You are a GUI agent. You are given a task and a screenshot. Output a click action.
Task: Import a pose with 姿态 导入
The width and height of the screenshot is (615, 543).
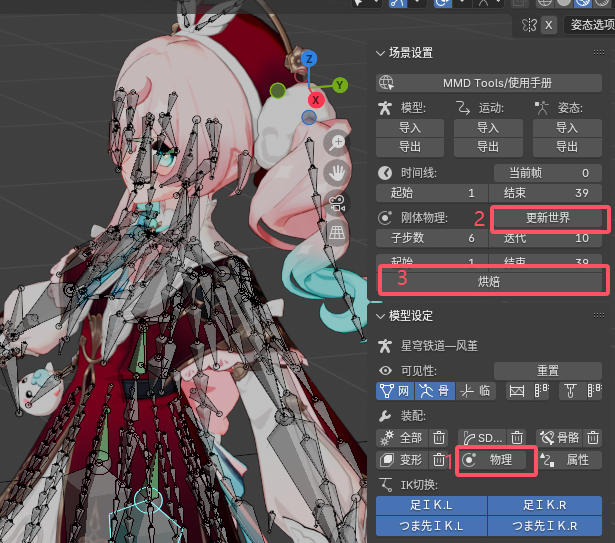[x=567, y=128]
